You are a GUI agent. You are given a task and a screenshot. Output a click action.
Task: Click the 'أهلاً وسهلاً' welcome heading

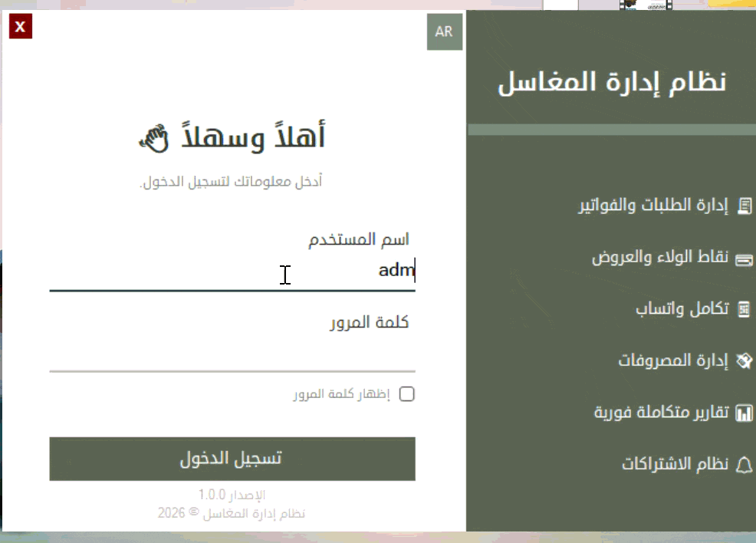coord(253,136)
